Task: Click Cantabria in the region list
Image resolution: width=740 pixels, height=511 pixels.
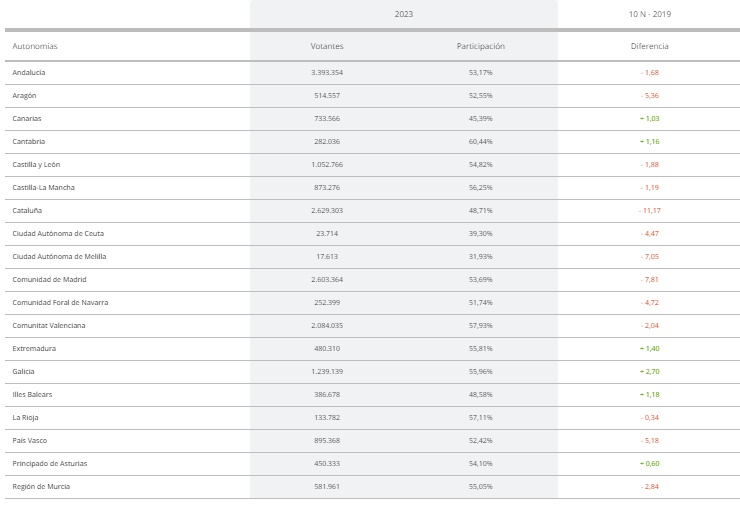Action: coord(29,142)
